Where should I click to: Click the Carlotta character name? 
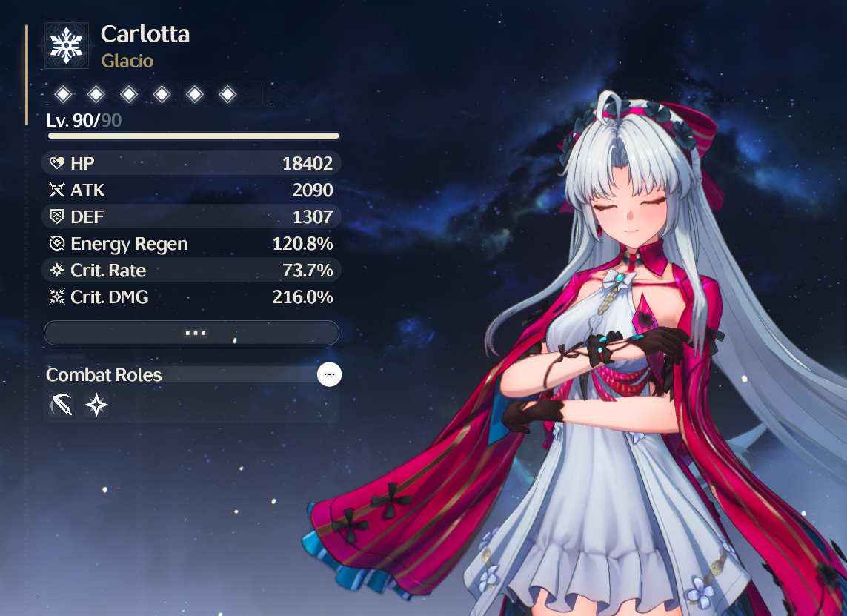[145, 34]
